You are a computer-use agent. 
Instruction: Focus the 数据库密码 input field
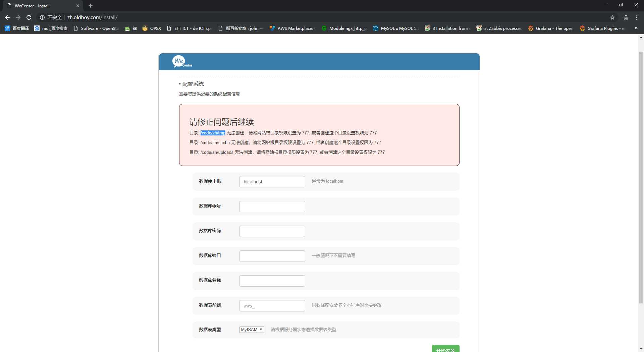(272, 231)
